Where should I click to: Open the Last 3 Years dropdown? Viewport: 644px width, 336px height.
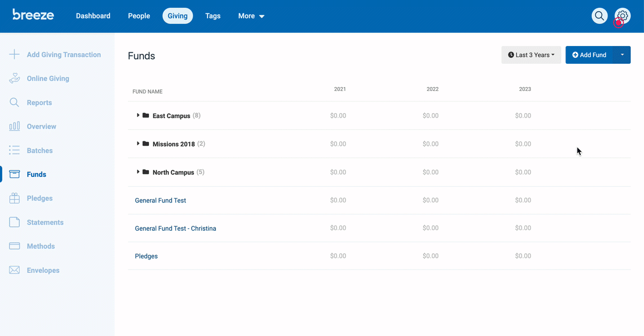tap(531, 55)
